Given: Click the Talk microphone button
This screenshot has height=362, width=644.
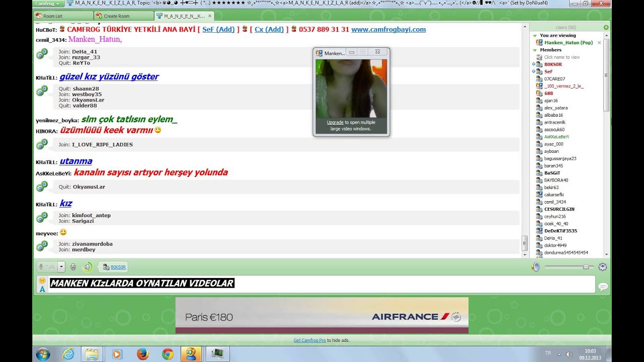Looking at the screenshot, I should pyautogui.click(x=47, y=267).
